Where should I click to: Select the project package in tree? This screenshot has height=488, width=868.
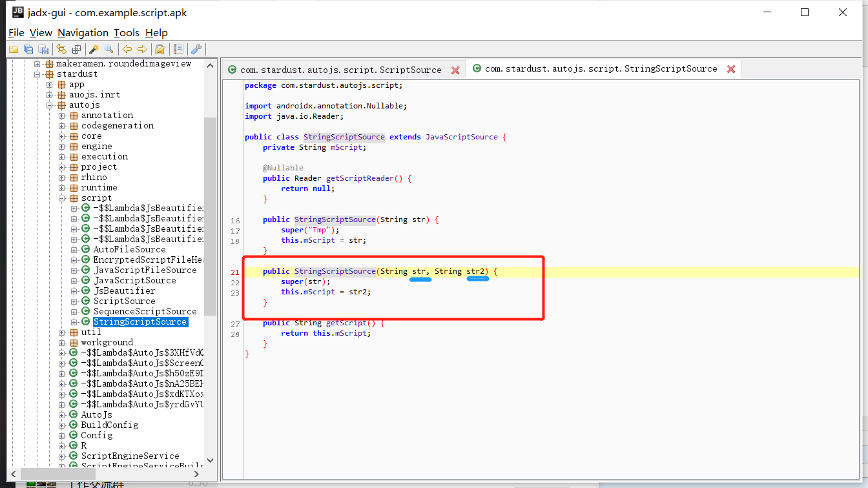pyautogui.click(x=99, y=167)
